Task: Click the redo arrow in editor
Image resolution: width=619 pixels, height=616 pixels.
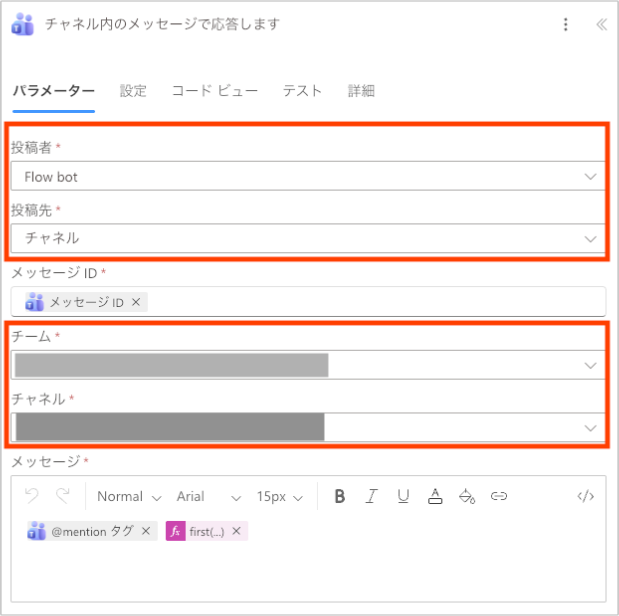Action: 63,496
